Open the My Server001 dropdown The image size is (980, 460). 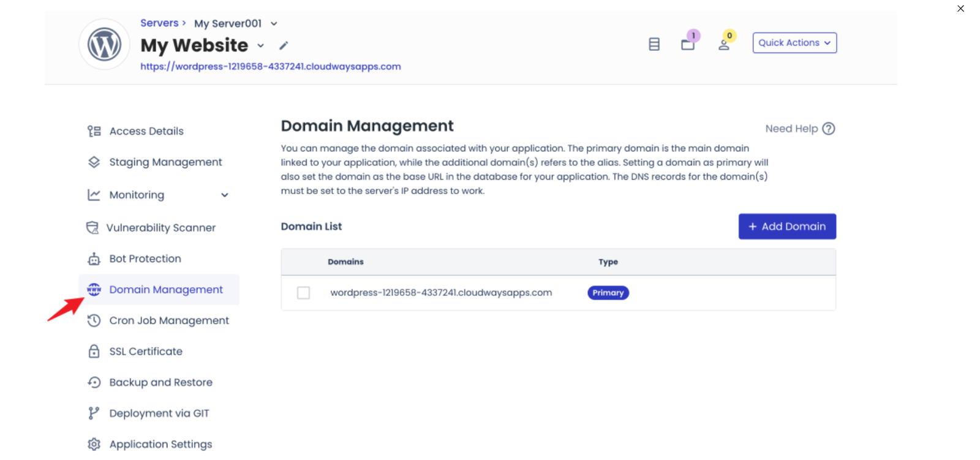[x=274, y=24]
